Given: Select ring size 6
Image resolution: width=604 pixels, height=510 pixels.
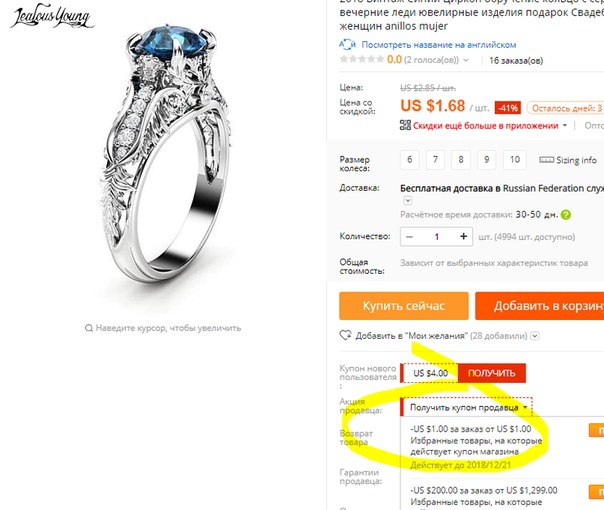Looking at the screenshot, I should click(x=409, y=159).
